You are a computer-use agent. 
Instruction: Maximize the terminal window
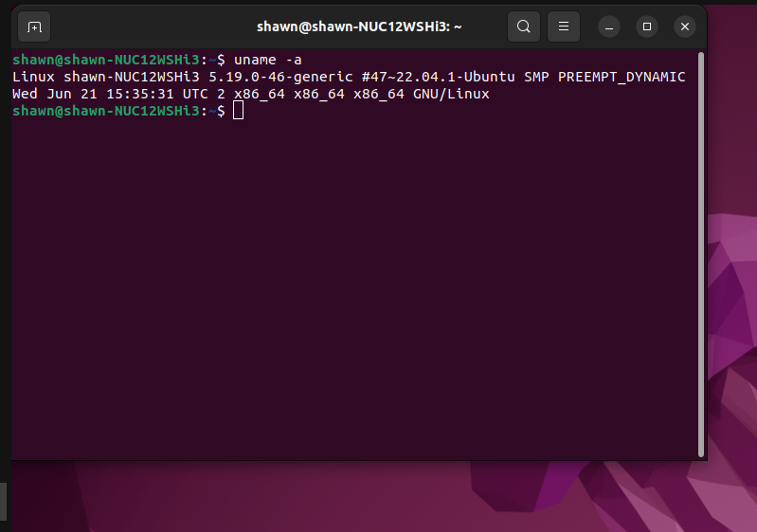[647, 27]
